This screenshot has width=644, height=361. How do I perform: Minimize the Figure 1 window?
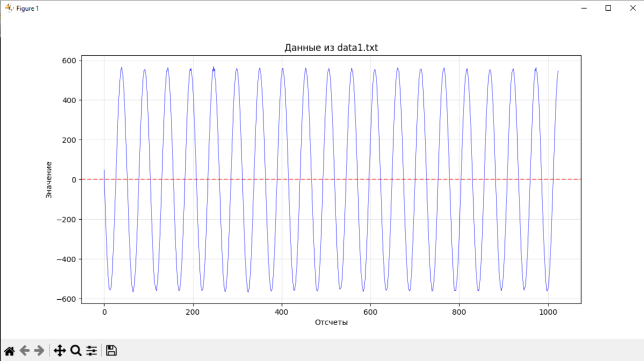point(584,8)
